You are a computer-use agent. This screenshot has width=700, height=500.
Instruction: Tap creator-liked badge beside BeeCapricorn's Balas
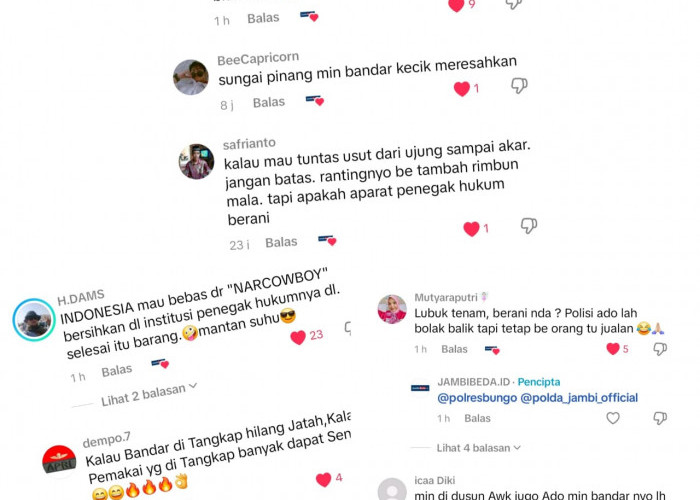315,100
